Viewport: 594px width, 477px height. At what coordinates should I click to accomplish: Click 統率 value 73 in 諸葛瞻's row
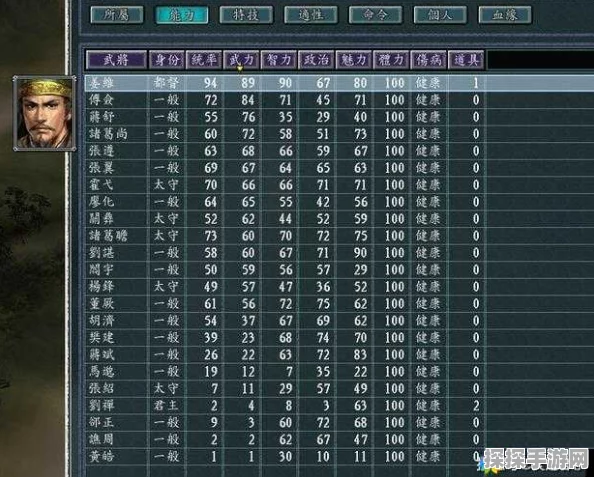click(x=211, y=236)
